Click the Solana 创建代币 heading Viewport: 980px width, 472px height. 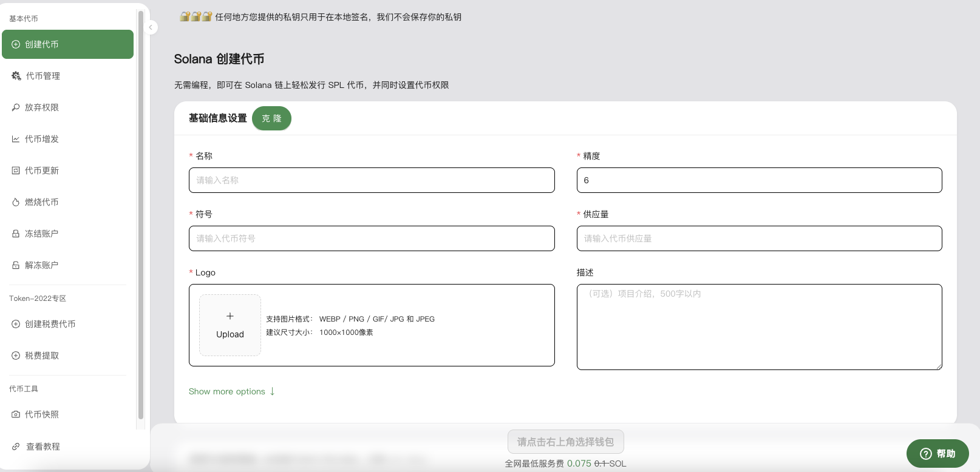click(219, 59)
